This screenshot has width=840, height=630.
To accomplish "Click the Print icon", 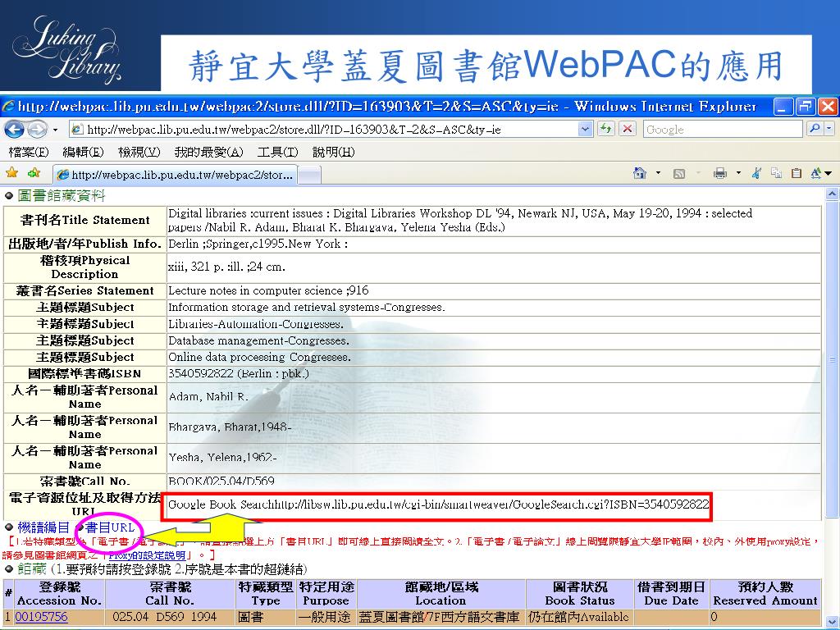I will (720, 173).
